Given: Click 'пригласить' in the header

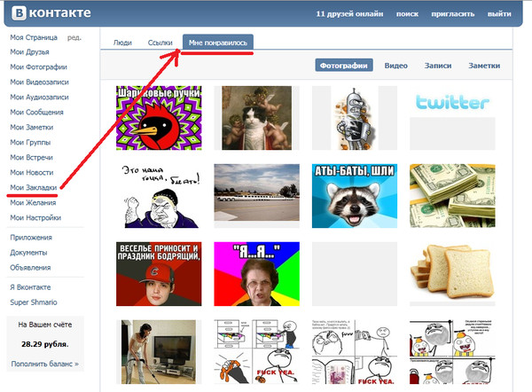Looking at the screenshot, I should (452, 14).
